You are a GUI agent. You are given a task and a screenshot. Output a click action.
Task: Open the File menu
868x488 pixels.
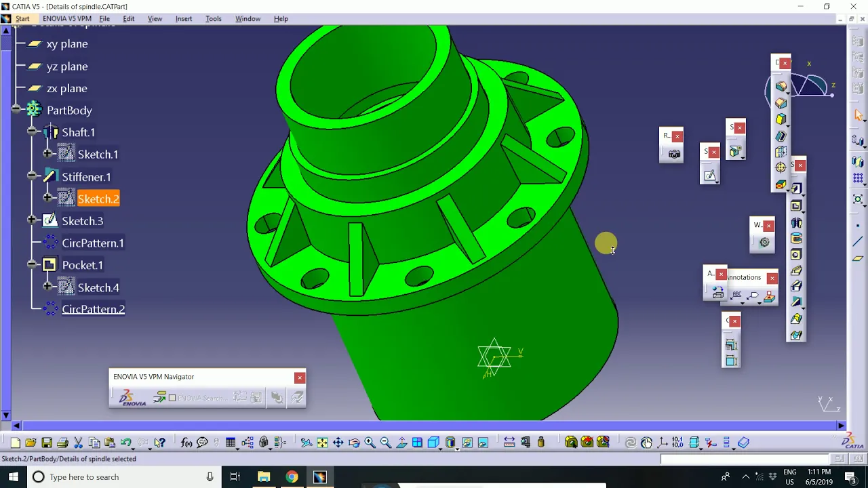click(x=104, y=18)
